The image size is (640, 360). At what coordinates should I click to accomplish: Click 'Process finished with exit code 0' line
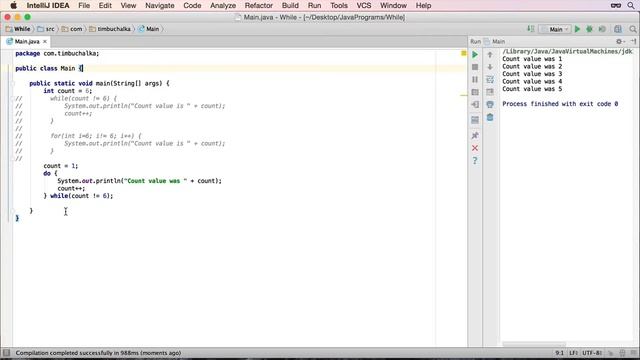coord(560,104)
